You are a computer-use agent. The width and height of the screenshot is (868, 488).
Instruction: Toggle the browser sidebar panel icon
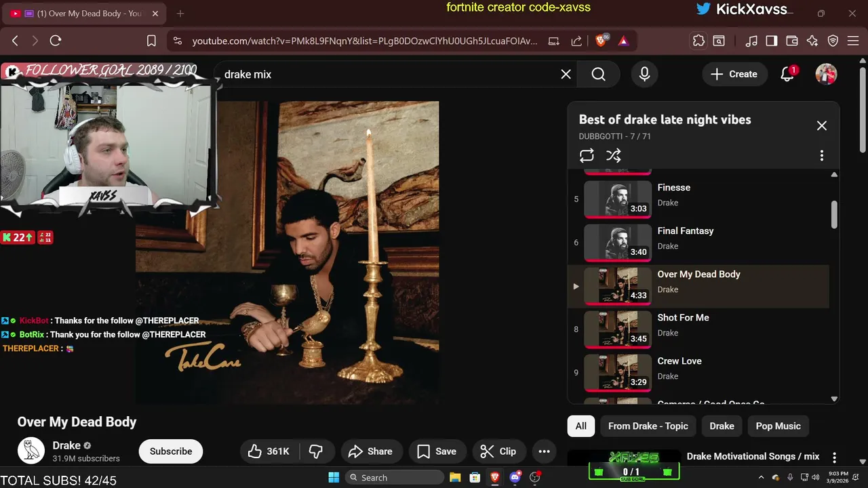point(772,41)
